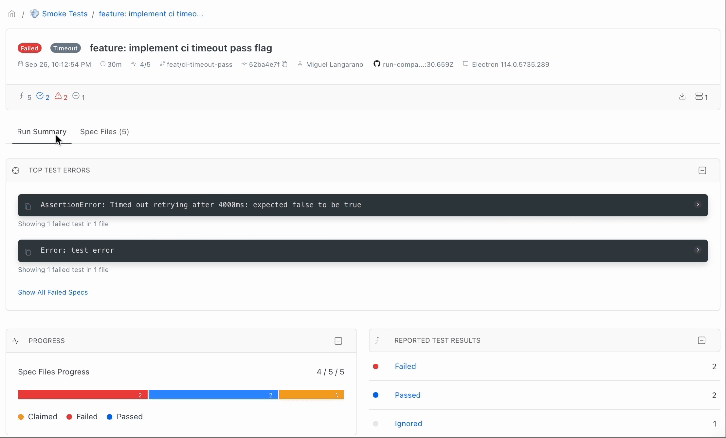726x438 pixels.
Task: Expand the 'Error: test error' entry
Action: point(698,250)
